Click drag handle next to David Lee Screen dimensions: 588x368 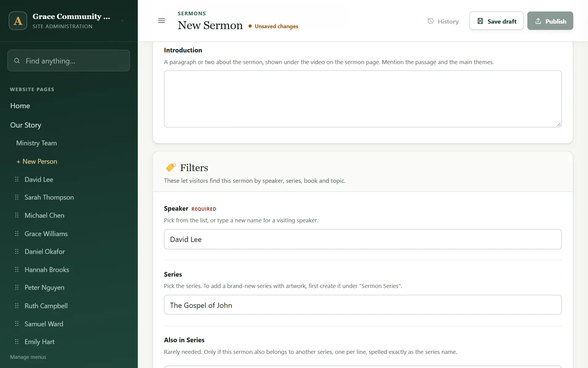(x=17, y=179)
